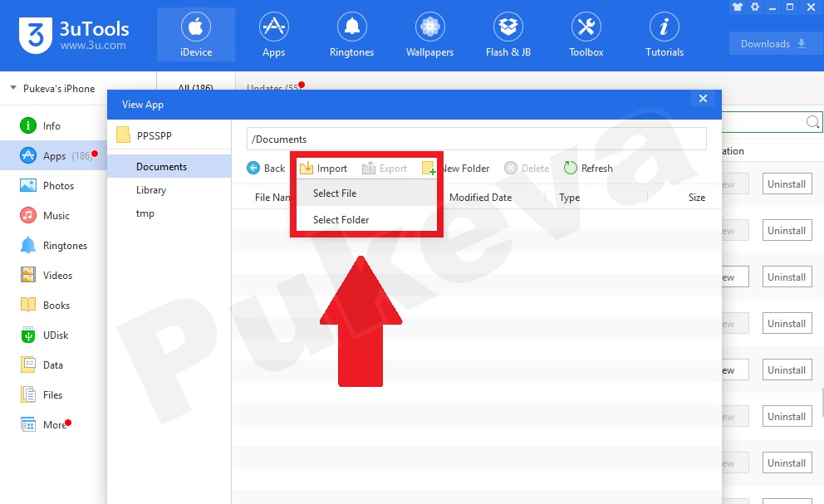Open the Toolbox
The height and width of the screenshot is (504, 824).
(586, 35)
